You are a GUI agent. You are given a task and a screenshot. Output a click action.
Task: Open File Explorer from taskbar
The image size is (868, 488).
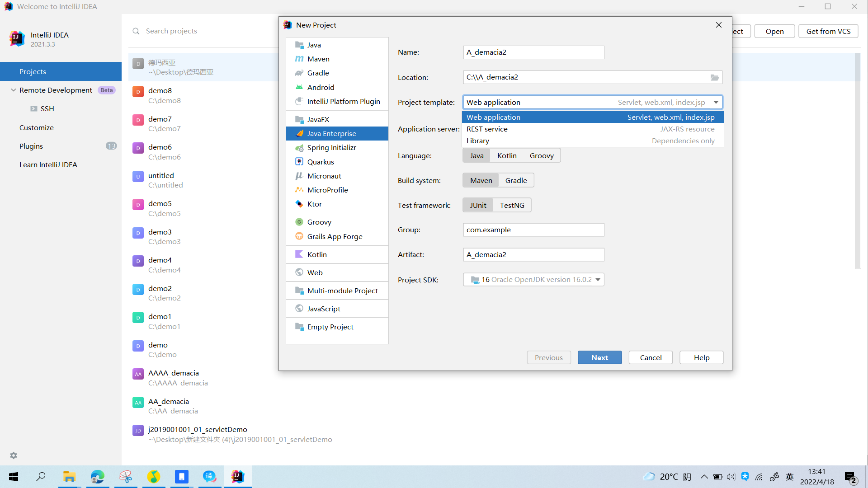pyautogui.click(x=69, y=477)
